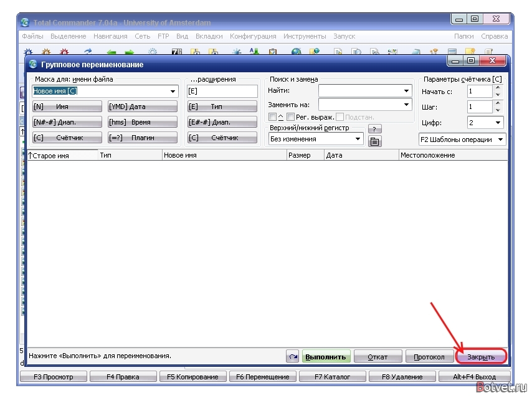Screen dimensions: 532x398
Task: Click the Alt+F4 Выход button
Action: (x=474, y=377)
